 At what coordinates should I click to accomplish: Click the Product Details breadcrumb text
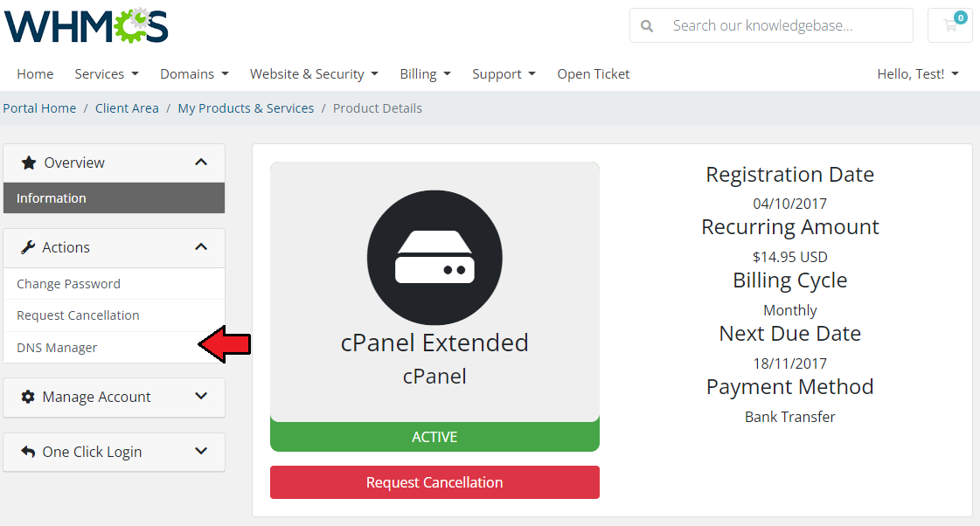[378, 108]
